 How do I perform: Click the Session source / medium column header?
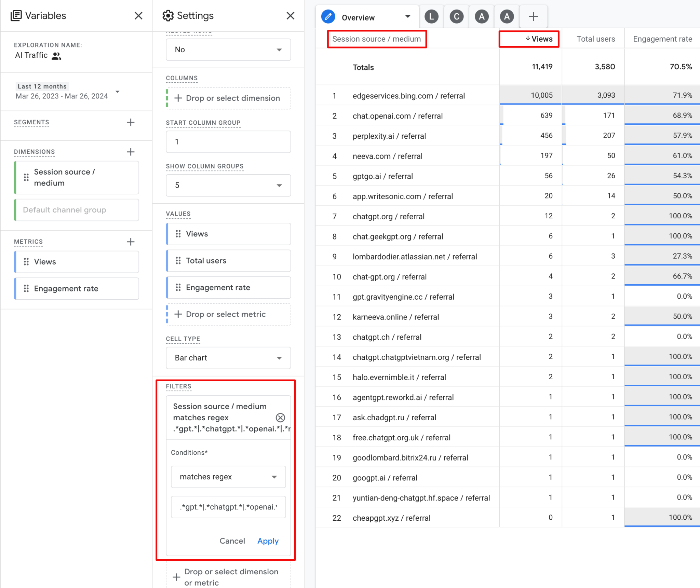(376, 39)
